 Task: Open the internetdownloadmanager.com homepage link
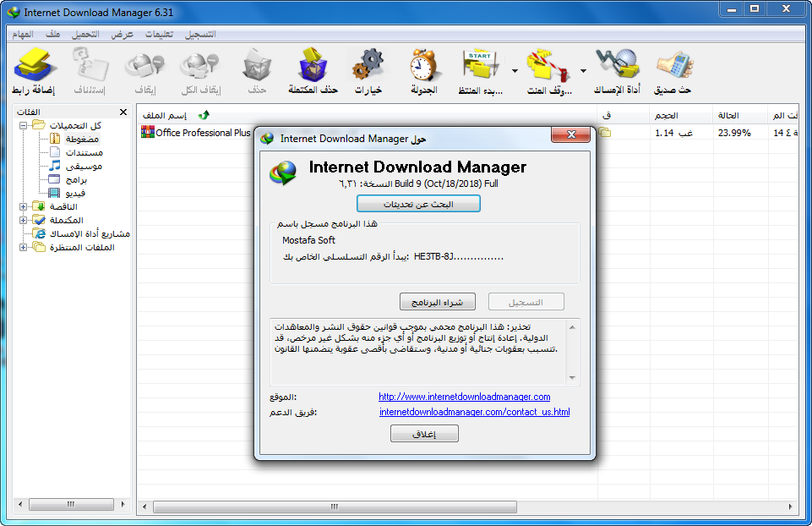465,397
